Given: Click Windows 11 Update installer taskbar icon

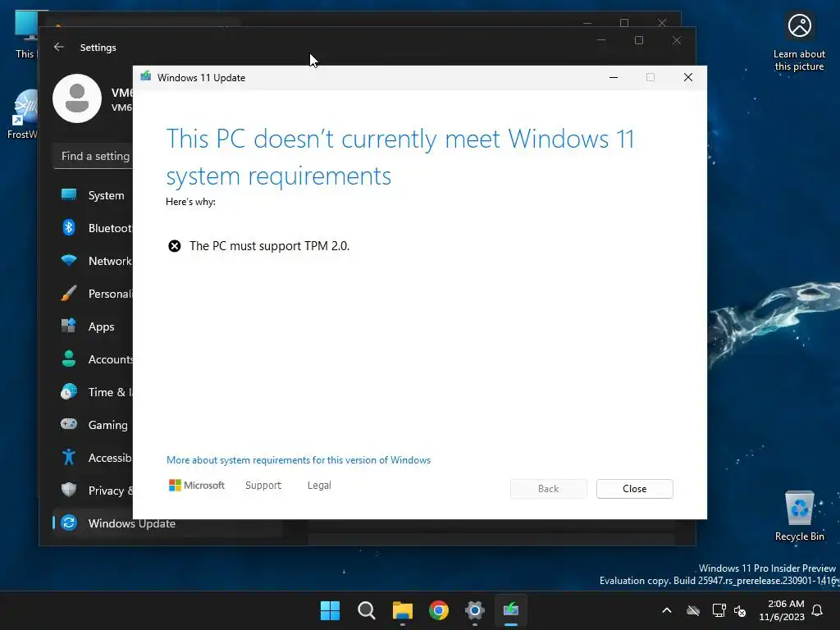Looking at the screenshot, I should [x=511, y=610].
